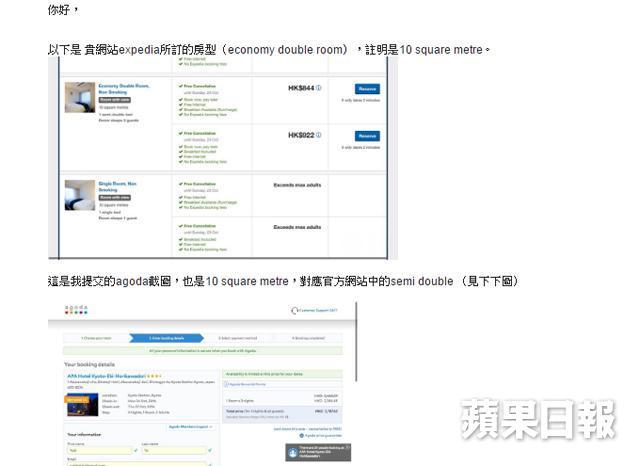The height and width of the screenshot is (466, 640).
Task: Click the Customer Support headset icon
Action: click(x=294, y=311)
